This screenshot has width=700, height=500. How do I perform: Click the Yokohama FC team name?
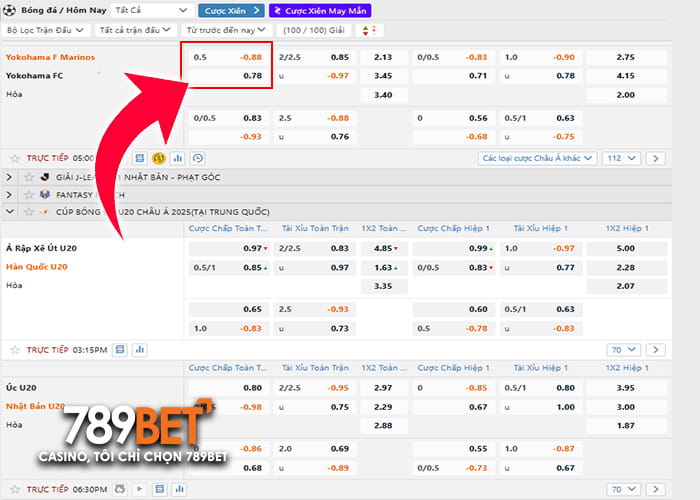tap(34, 76)
